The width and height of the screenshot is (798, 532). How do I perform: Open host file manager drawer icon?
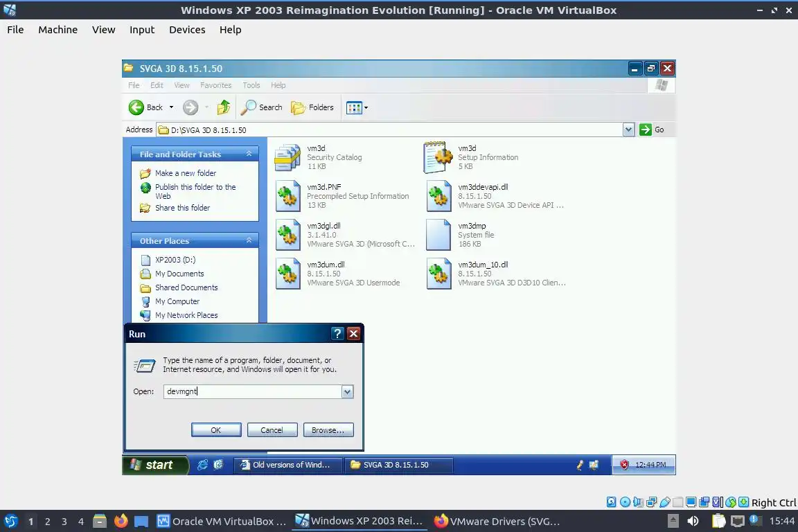coord(100,521)
